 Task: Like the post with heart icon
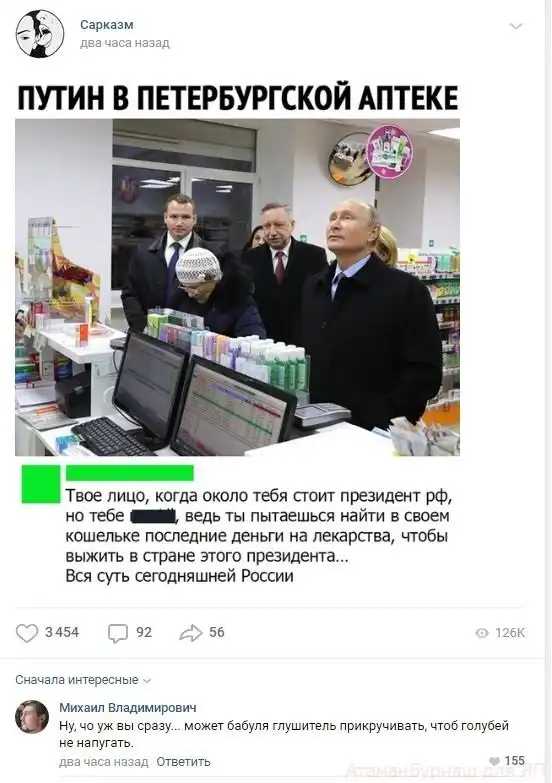pos(27,633)
